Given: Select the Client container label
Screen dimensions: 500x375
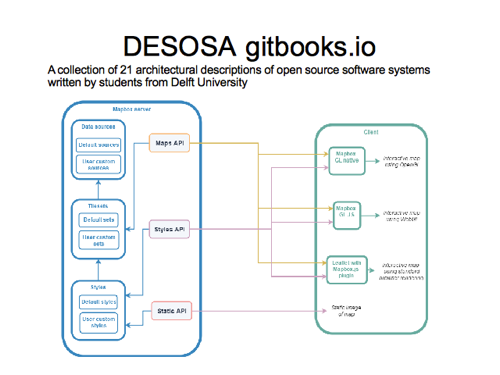Looking at the screenshot, I should [371, 132].
